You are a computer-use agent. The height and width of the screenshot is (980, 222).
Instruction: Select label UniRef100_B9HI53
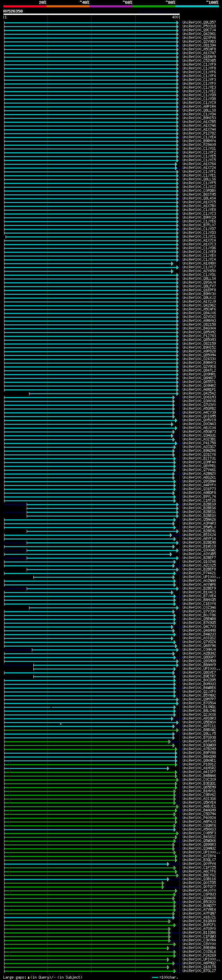[x=199, y=118]
